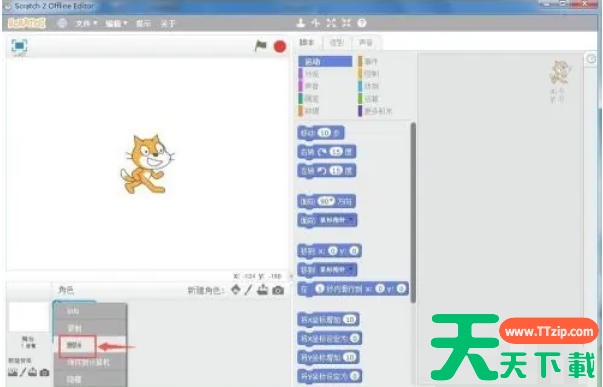
Task: Choose 隐藏 (hide) in sprite context menu
Action: click(90, 379)
